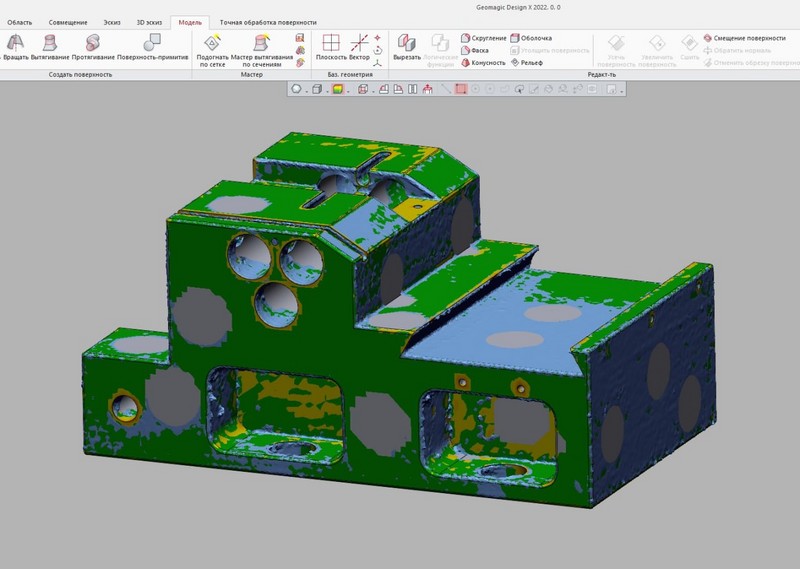Screen dimensions: 800x569
Task: Click the wireframe view cube icon
Action: (363, 89)
